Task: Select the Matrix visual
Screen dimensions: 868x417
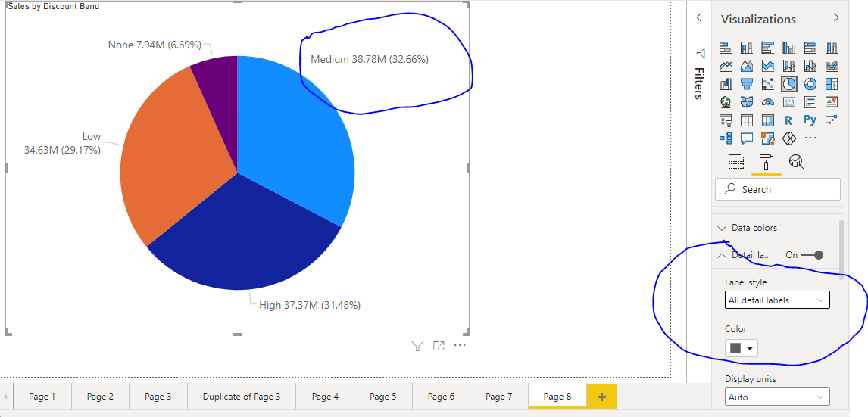Action: (768, 120)
